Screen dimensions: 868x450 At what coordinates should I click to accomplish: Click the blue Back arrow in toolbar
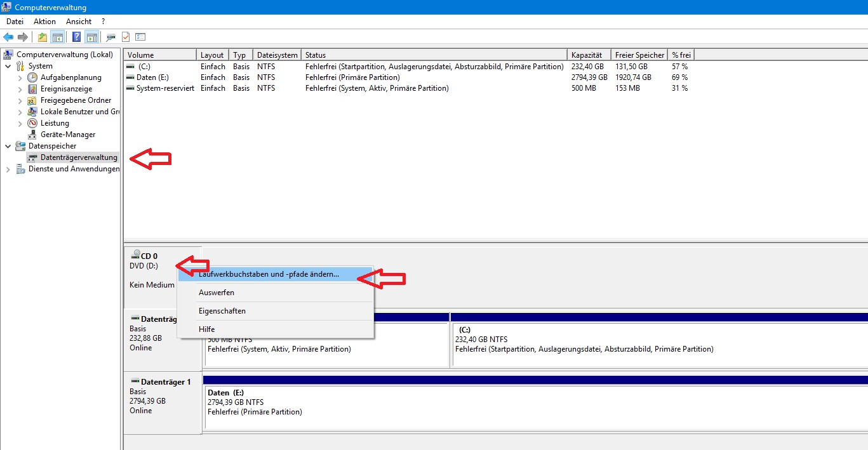(x=8, y=37)
